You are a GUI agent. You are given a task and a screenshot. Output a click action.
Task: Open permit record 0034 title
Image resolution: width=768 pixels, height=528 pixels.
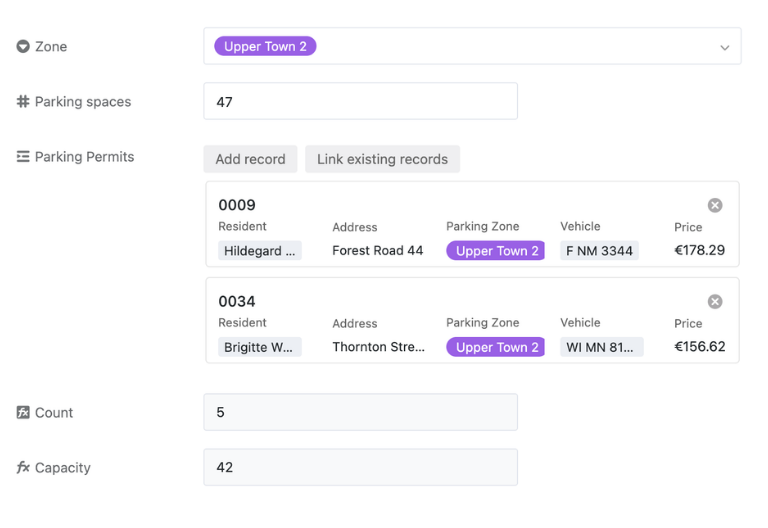(237, 301)
